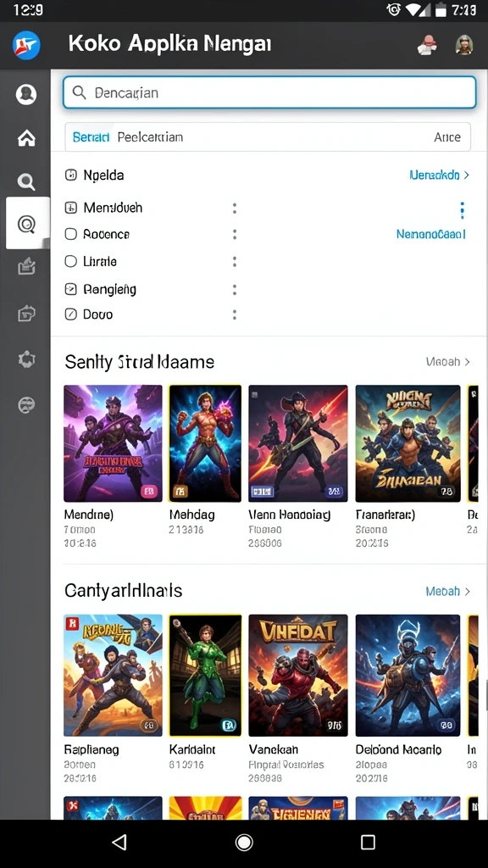The image size is (488, 868).
Task: Open the Mendrne game thumbnail
Action: tap(113, 443)
